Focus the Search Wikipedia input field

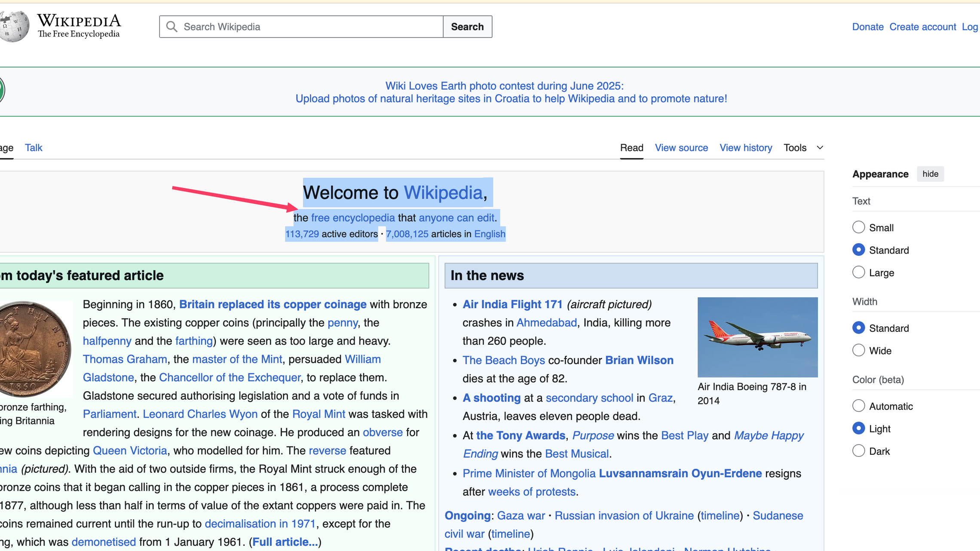tap(301, 27)
